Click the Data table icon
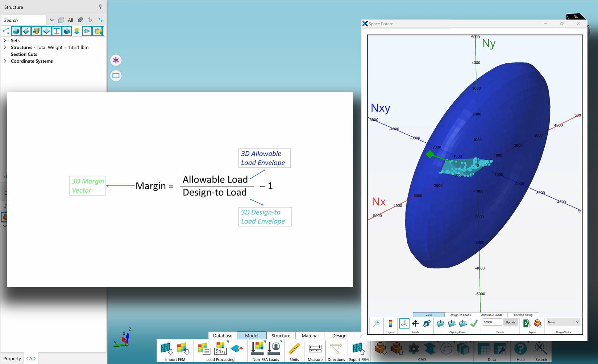This screenshot has height=364, width=598. click(483, 349)
